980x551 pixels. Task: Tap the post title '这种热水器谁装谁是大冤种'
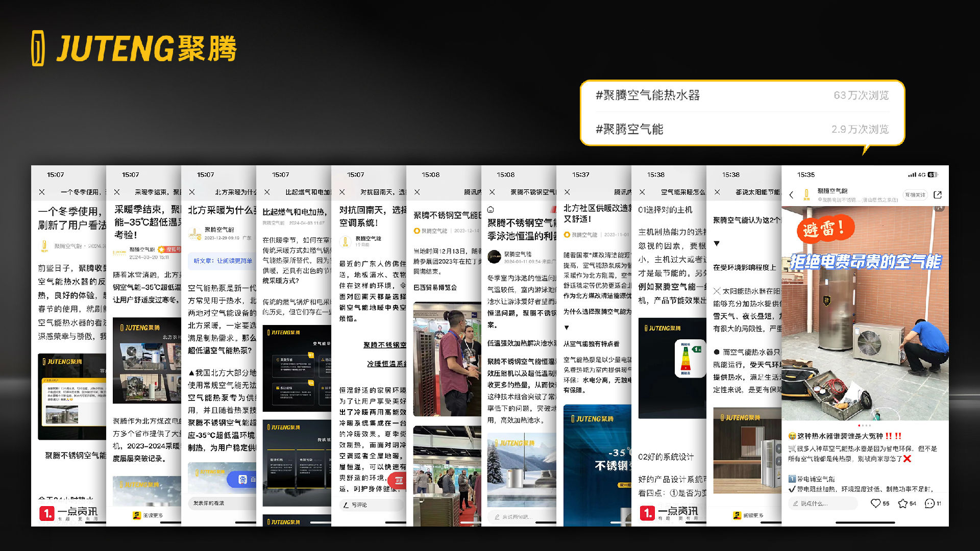point(840,436)
